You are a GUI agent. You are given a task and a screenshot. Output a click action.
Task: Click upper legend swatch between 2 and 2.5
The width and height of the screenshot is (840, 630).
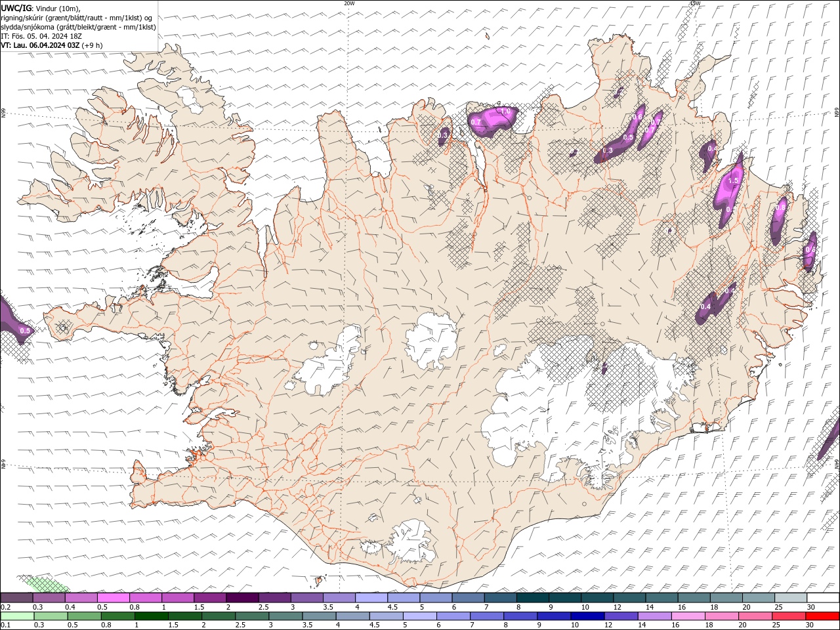click(x=242, y=597)
